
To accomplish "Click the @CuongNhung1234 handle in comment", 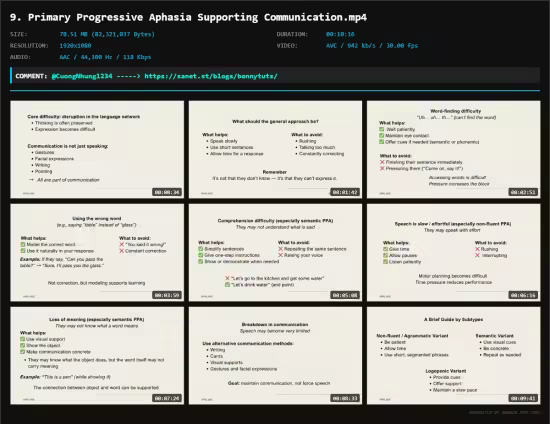I will click(82, 76).
